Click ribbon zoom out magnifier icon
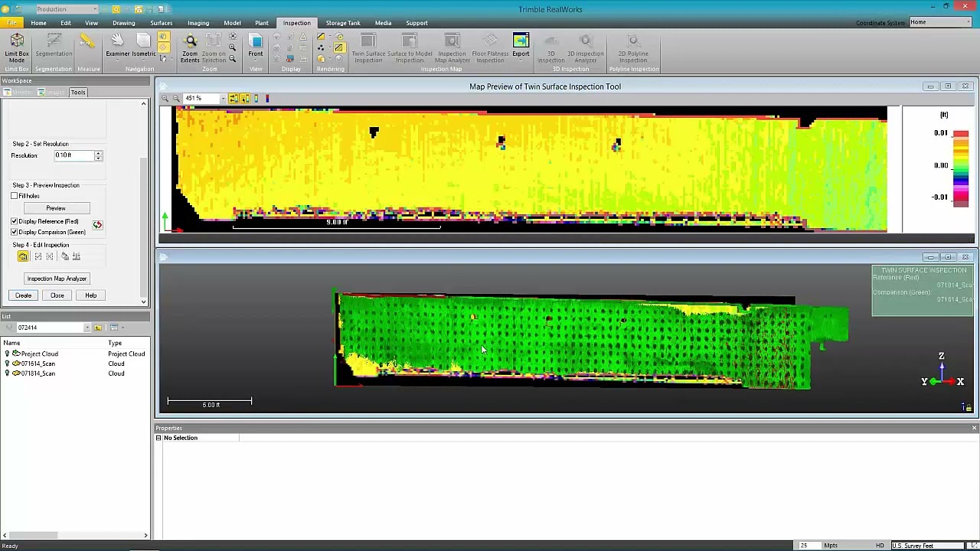Viewport: 980px width, 551px height. 233,58
